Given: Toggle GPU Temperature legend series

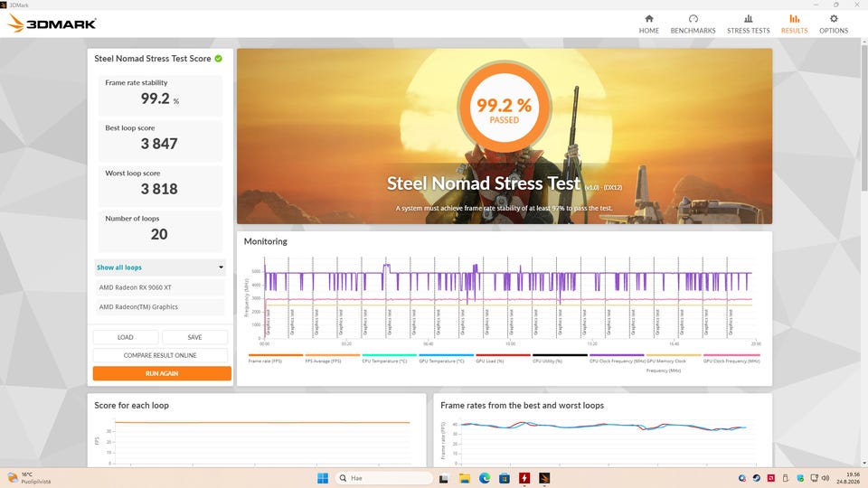Looking at the screenshot, I should click(446, 359).
